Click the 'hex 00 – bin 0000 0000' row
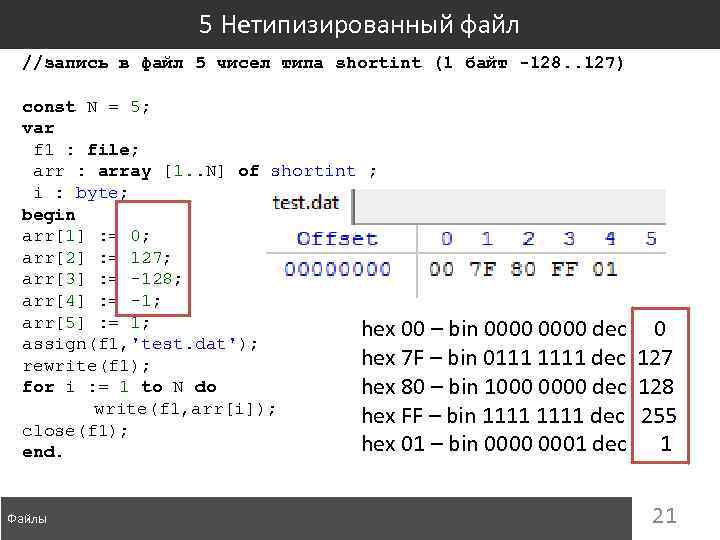The width and height of the screenshot is (720, 540). click(513, 329)
